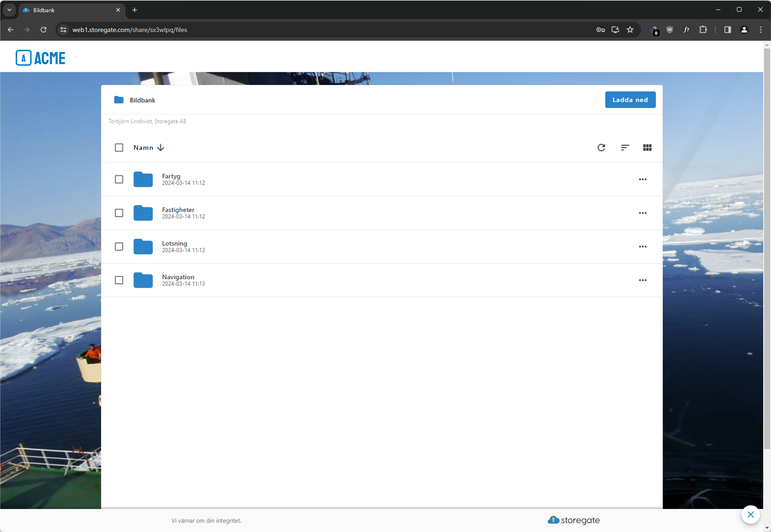Open the Fartyg folder icon

[x=143, y=179]
